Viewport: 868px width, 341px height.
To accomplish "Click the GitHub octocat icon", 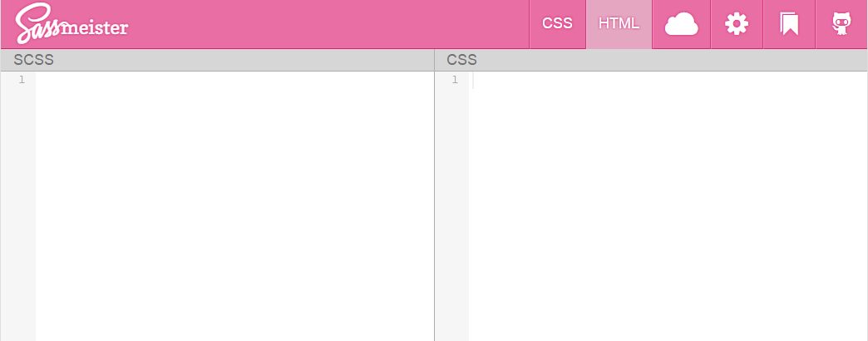I will click(x=841, y=24).
